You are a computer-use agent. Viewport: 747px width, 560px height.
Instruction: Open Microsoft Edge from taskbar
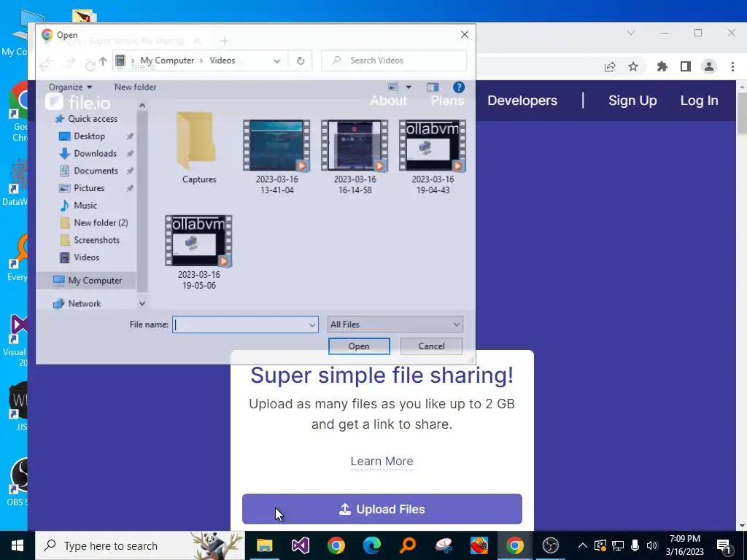pyautogui.click(x=371, y=545)
